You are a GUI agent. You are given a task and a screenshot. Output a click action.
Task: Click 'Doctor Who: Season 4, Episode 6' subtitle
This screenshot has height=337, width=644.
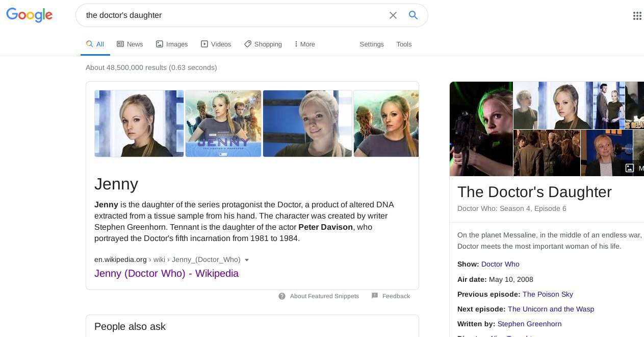pos(512,208)
